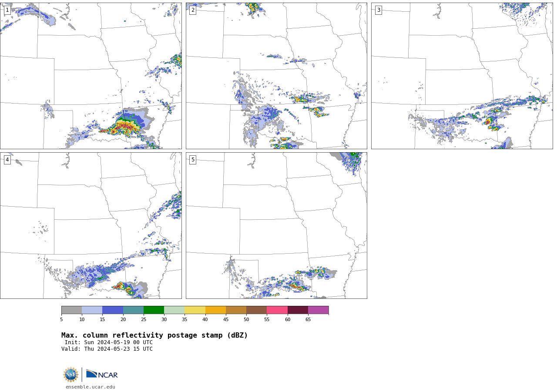This screenshot has height=392, width=557.
Task: Click the orange 40-45 dBZ swatch
Action: [215, 310]
